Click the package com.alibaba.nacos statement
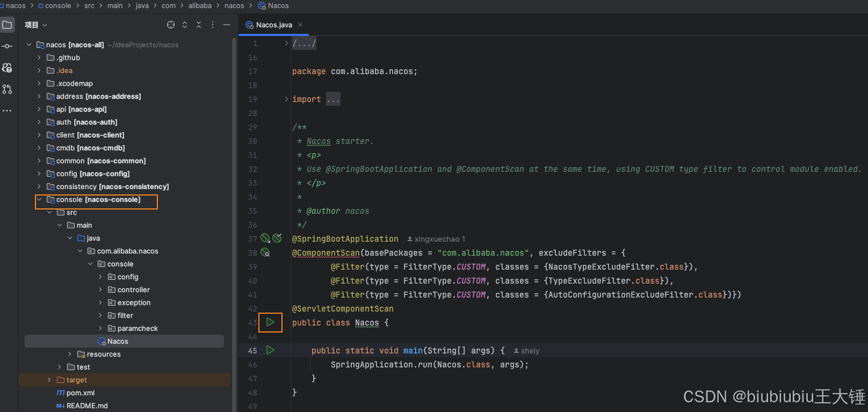Image resolution: width=868 pixels, height=412 pixels. point(355,71)
